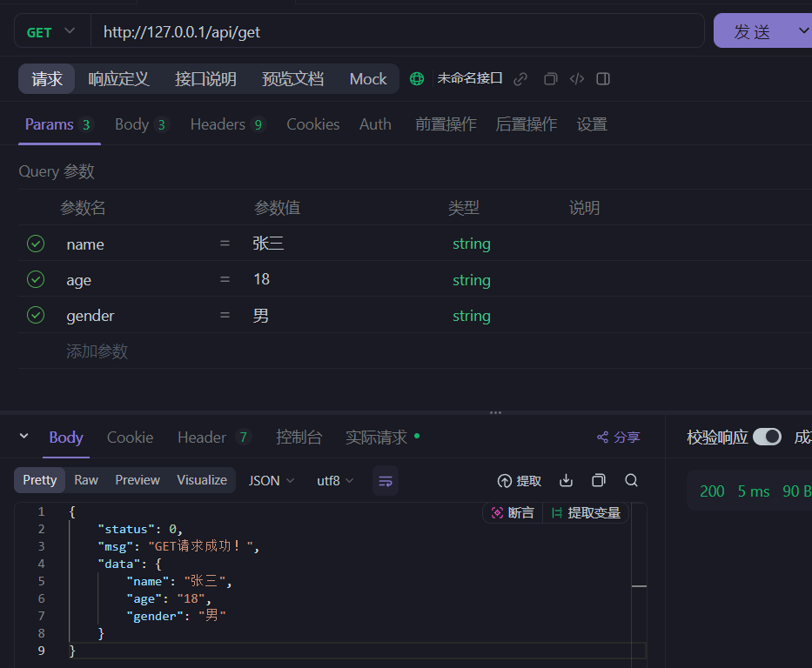Change the name row string type

471,244
